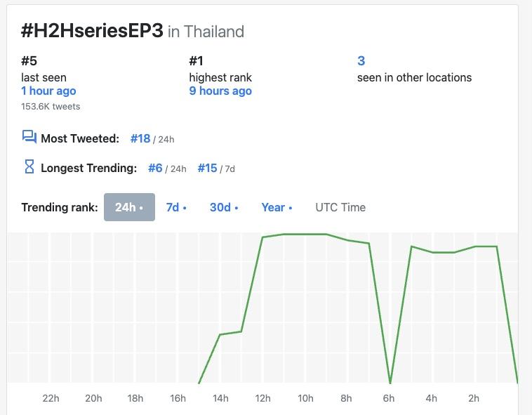This screenshot has height=415, width=532.
Task: Click the #H2HseriesEP3 hashtag title
Action: pyautogui.click(x=92, y=31)
